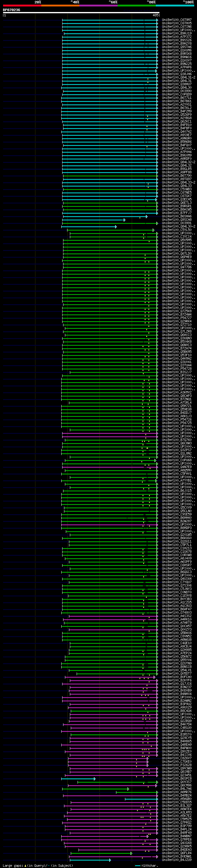Viewport: 197px width, 868px height.
Task: Click the cyan ~100% identity legend bar
Action: pos(175,6)
